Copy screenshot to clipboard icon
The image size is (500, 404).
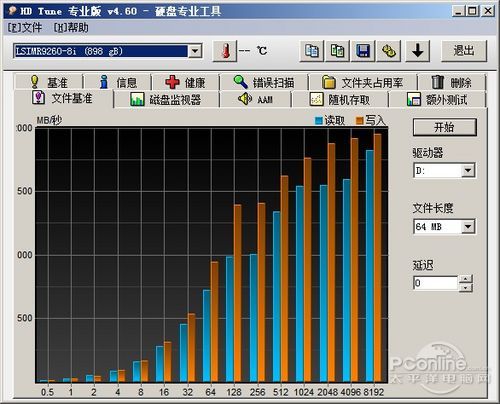click(337, 51)
